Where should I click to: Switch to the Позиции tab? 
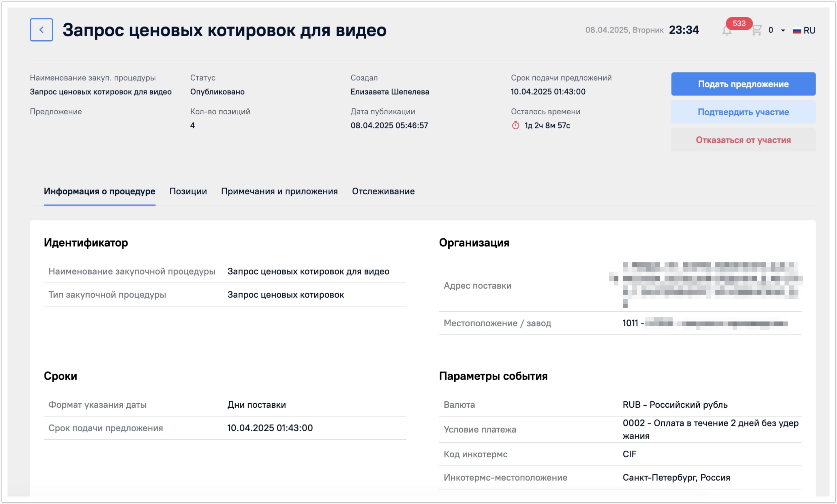[x=188, y=191]
